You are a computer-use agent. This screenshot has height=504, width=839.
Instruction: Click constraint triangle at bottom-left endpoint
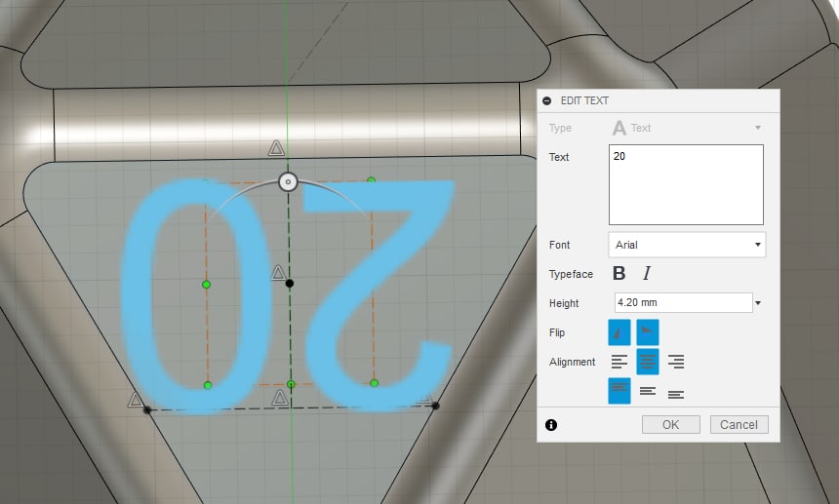click(136, 400)
